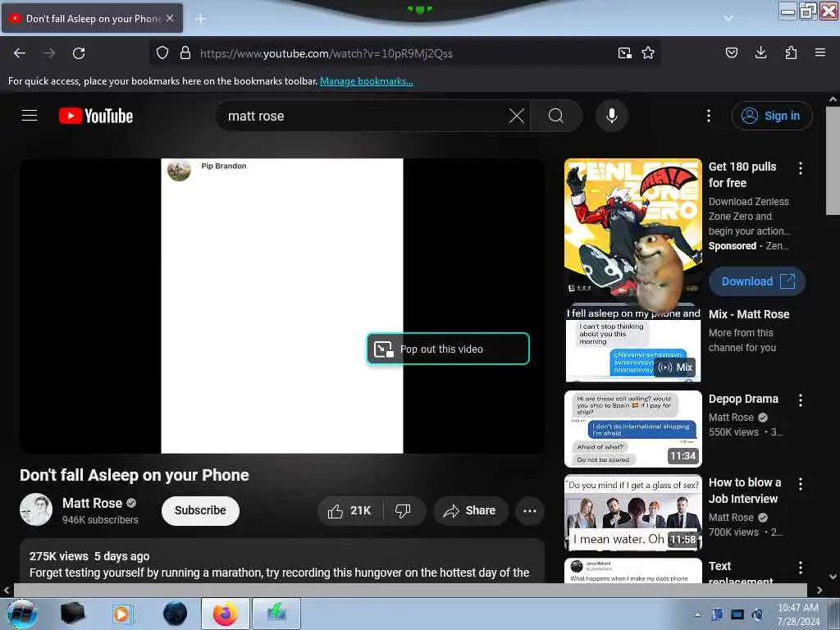
Task: Open the YouTube guide hamburger menu
Action: [x=30, y=116]
